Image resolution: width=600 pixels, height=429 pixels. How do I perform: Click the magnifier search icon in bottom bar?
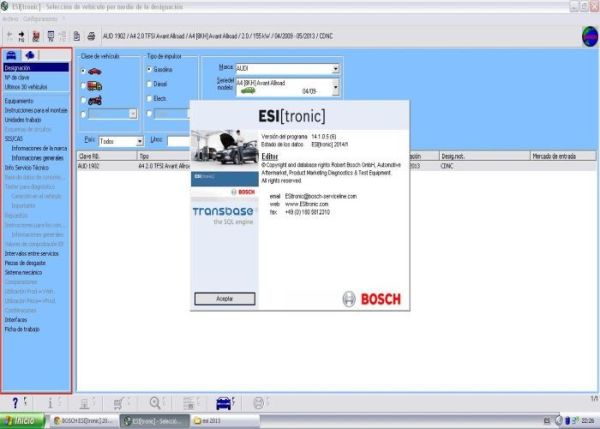[155, 403]
